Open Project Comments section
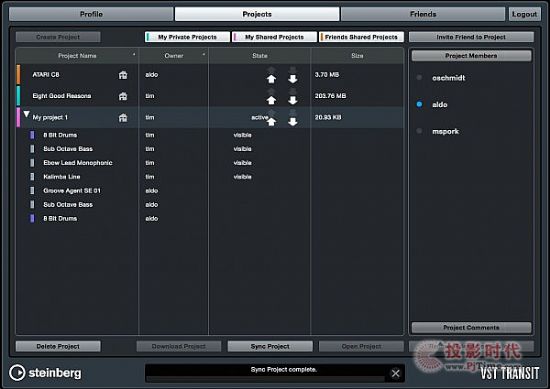Image resolution: width=550 pixels, height=389 pixels. [x=471, y=328]
